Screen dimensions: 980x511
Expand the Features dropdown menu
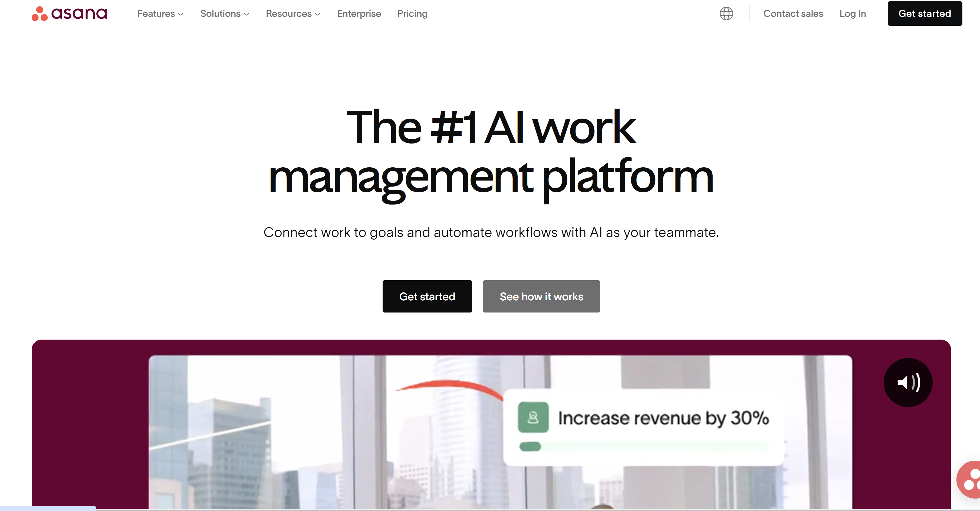(x=160, y=13)
